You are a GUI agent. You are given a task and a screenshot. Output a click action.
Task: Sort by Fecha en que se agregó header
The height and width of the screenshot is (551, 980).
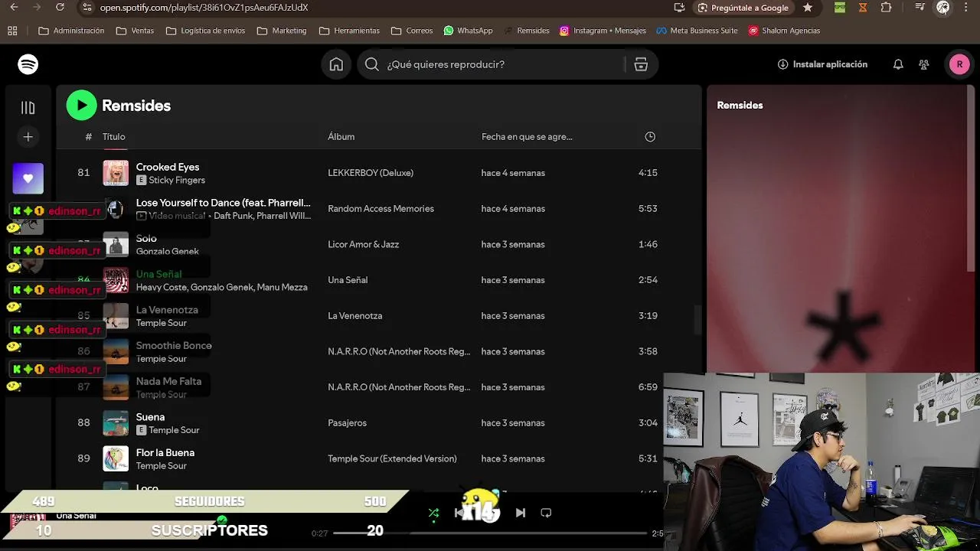point(527,137)
